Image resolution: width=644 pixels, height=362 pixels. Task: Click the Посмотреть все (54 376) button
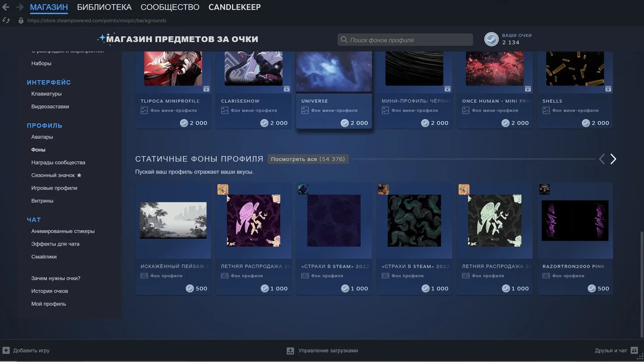[308, 159]
